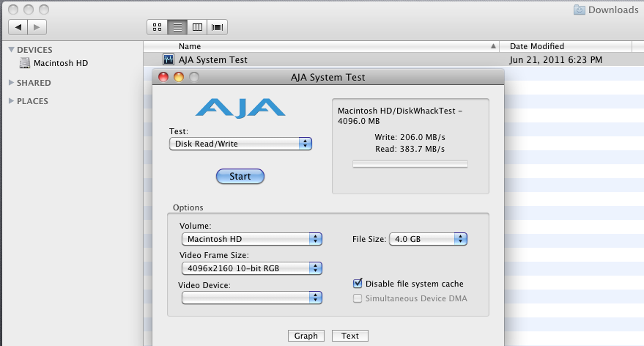Screen dimensions: 644x346
Task: Click the Read: 383.7 MB/s result
Action: [410, 149]
